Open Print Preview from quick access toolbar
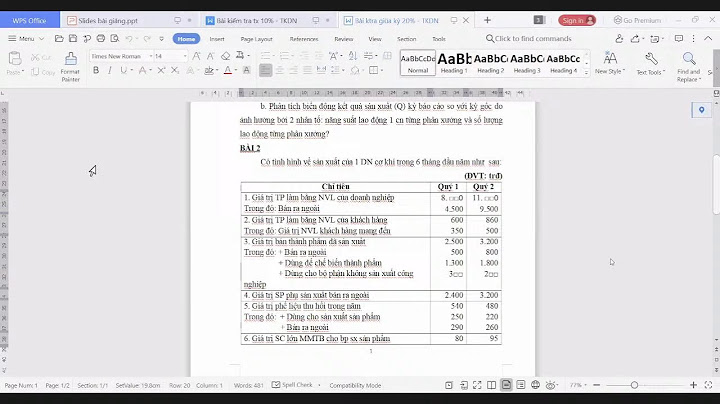This screenshot has height=404, width=720. click(x=115, y=39)
